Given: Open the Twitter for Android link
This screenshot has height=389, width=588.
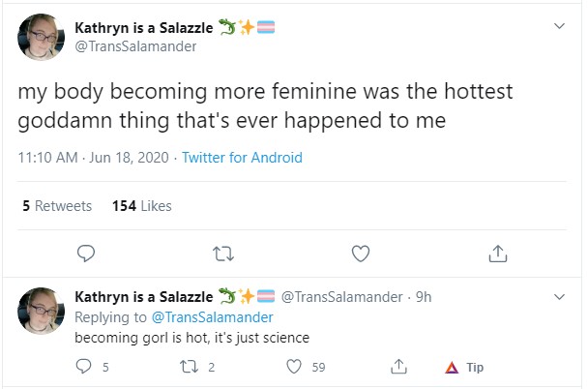Looking at the screenshot, I should coord(242,158).
